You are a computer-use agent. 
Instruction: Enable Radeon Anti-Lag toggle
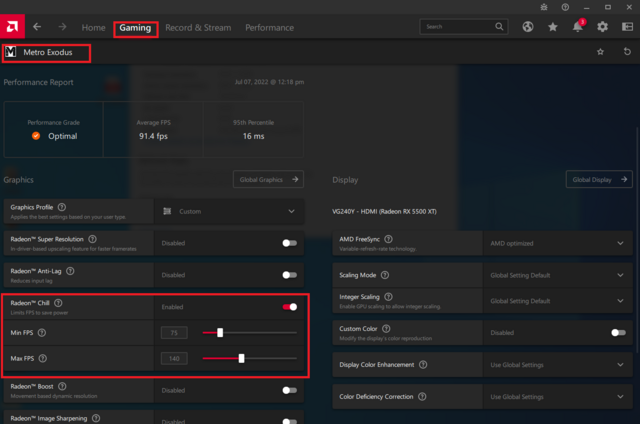click(289, 275)
